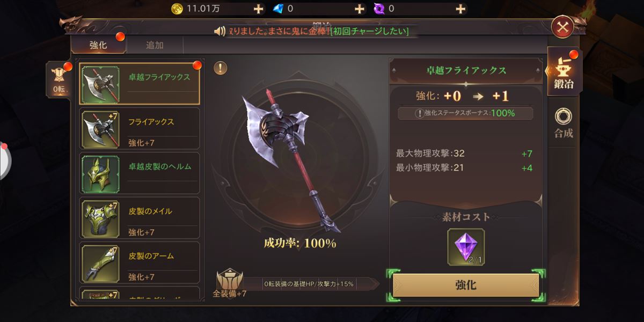This screenshot has height=322, width=644.
Task: Click the 強化 enhance button
Action: tap(466, 285)
